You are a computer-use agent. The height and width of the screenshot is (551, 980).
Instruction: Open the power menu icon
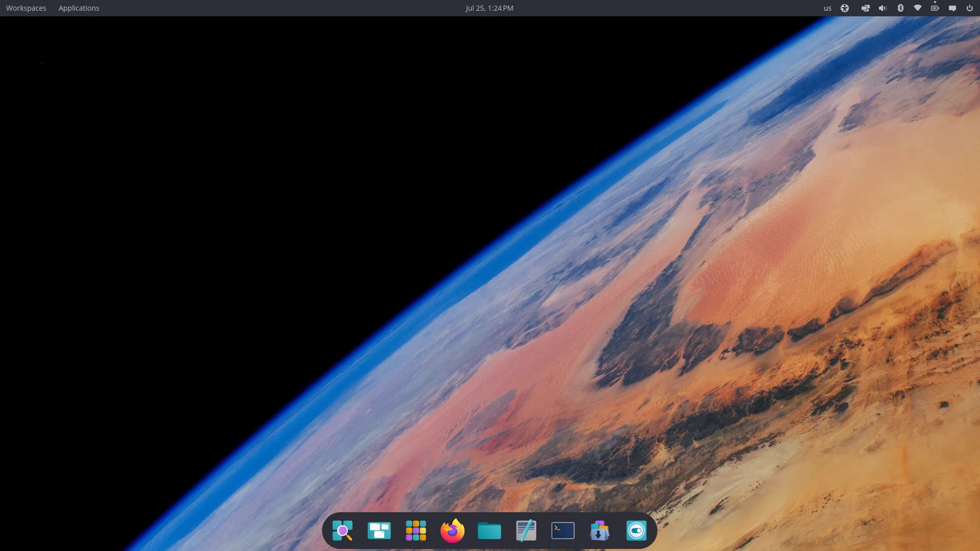click(970, 8)
